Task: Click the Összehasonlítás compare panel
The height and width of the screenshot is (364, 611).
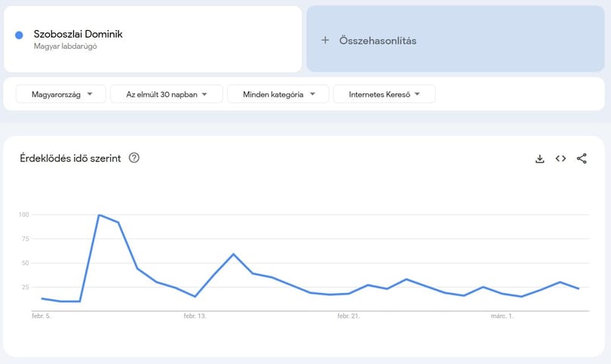Action: [456, 38]
